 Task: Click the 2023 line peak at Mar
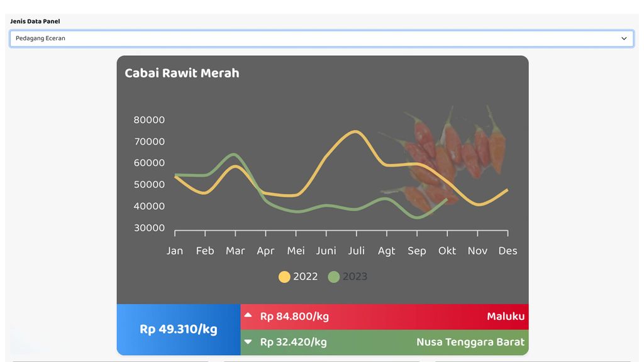(234, 154)
